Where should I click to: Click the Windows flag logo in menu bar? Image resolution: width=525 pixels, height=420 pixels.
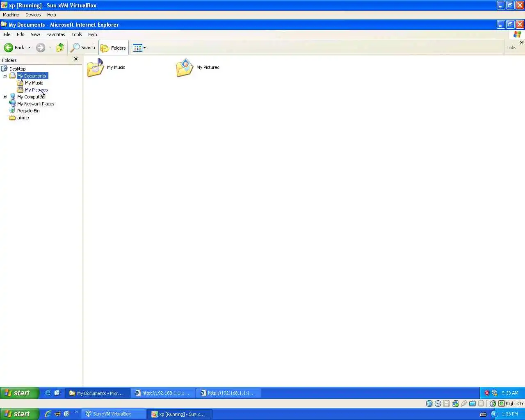pos(517,34)
